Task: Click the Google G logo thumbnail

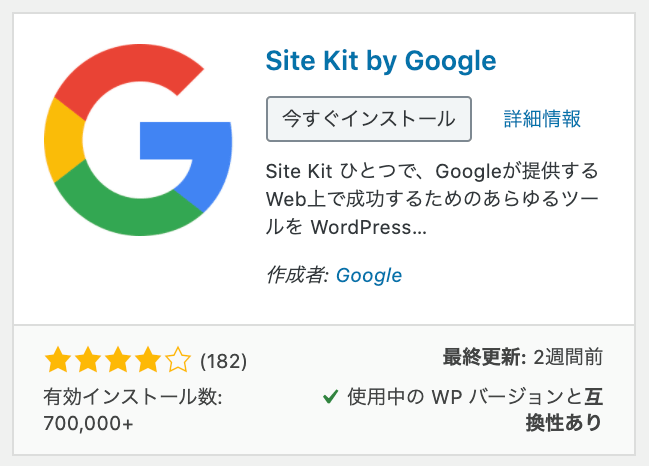Action: coord(138,140)
